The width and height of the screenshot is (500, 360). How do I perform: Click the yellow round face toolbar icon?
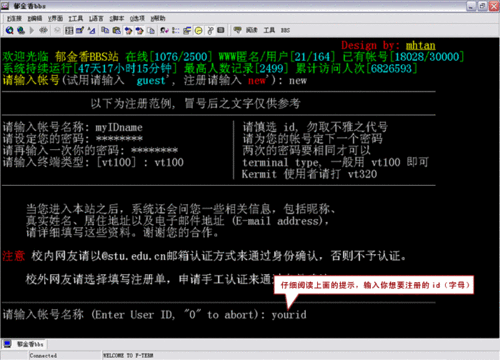pyautogui.click(x=198, y=31)
